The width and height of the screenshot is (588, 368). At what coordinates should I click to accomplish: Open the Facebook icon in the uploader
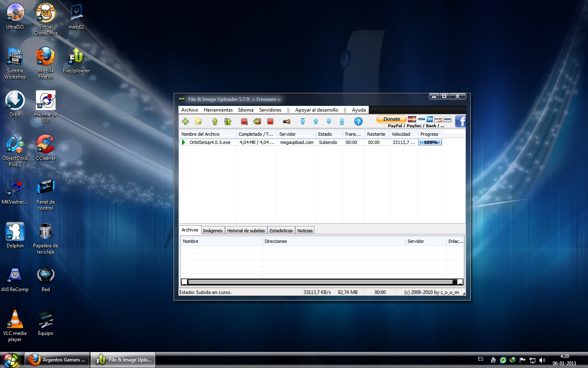(x=460, y=121)
